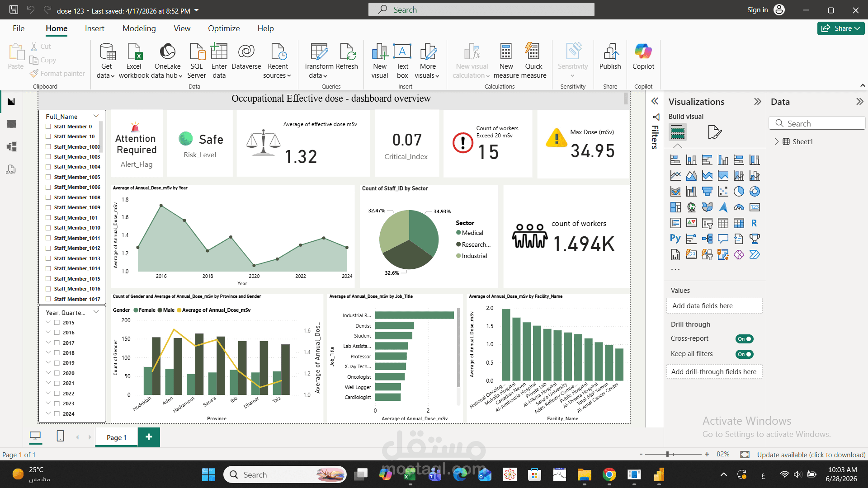Open the File menu
Screen dimensions: 868x488
(19, 28)
